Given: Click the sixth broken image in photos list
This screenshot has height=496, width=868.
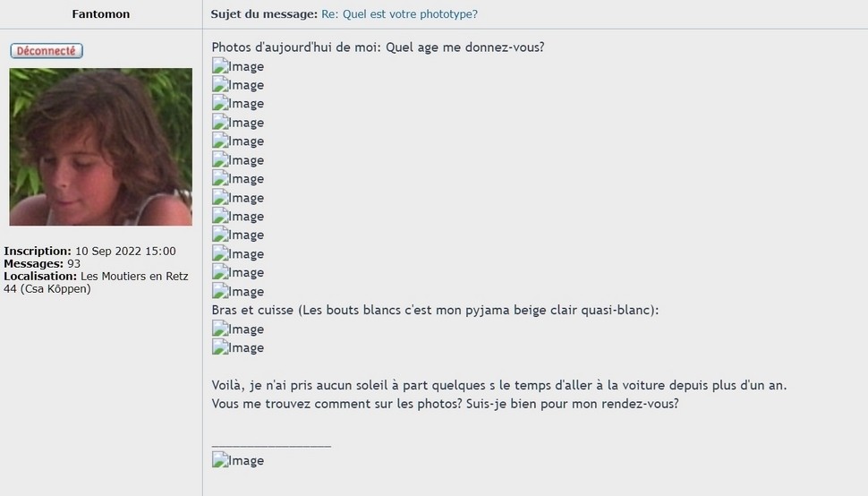Looking at the screenshot, I should coord(238,160).
